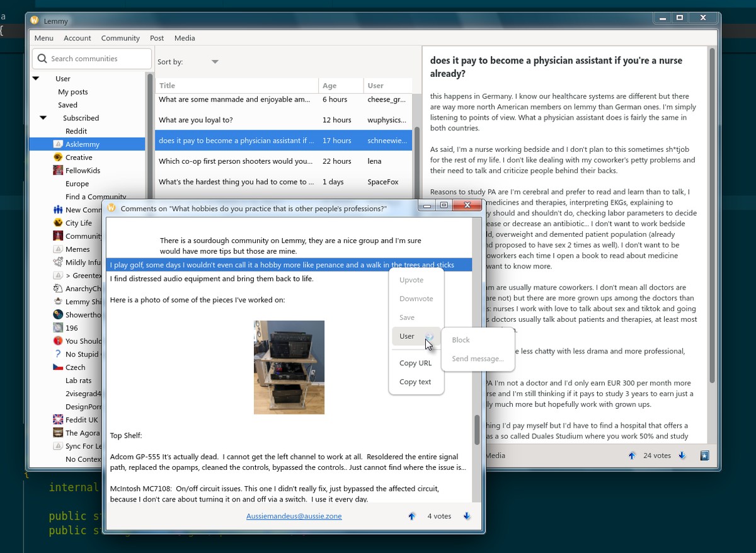Image resolution: width=756 pixels, height=553 pixels.
Task: Downvote the comment with 4 votes
Action: coord(467,516)
